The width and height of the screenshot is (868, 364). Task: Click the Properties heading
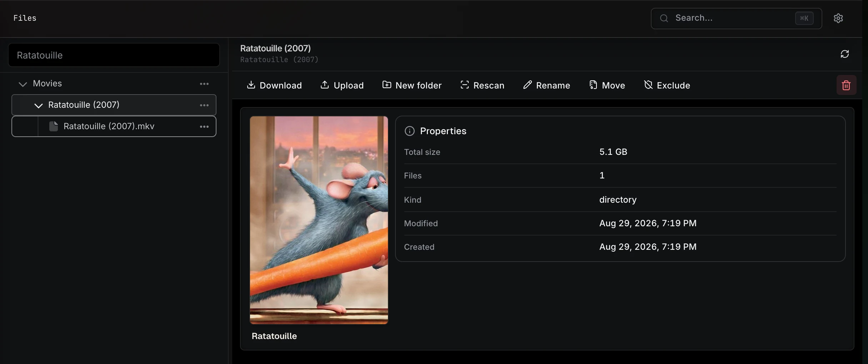pos(443,131)
